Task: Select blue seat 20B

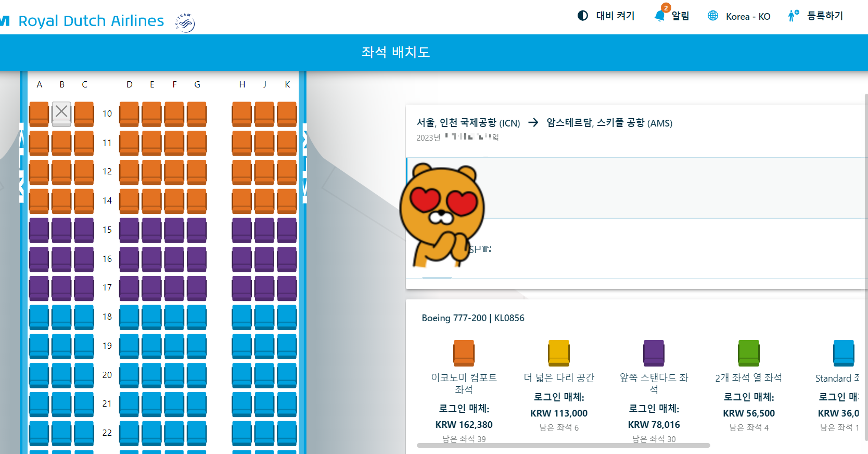Action: [x=61, y=375]
